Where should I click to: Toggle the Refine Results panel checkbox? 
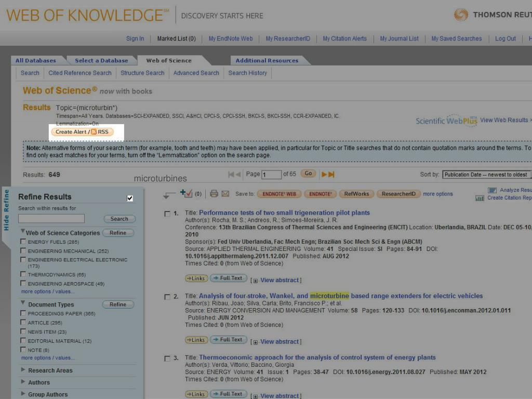[x=129, y=198]
